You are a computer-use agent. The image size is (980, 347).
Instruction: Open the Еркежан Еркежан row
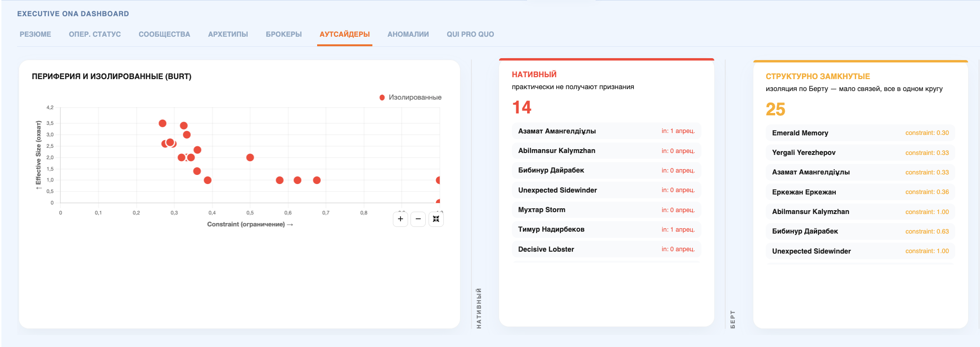(x=860, y=192)
